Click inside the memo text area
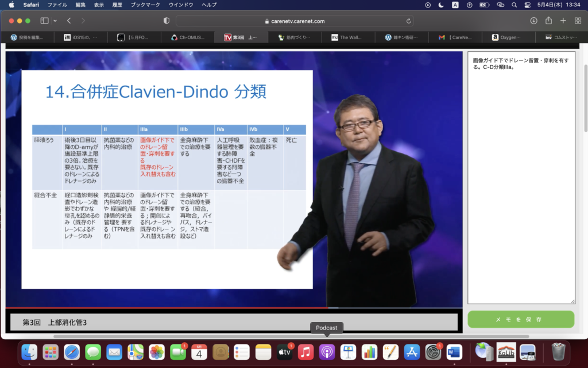This screenshot has width=588, height=368. pyautogui.click(x=520, y=184)
